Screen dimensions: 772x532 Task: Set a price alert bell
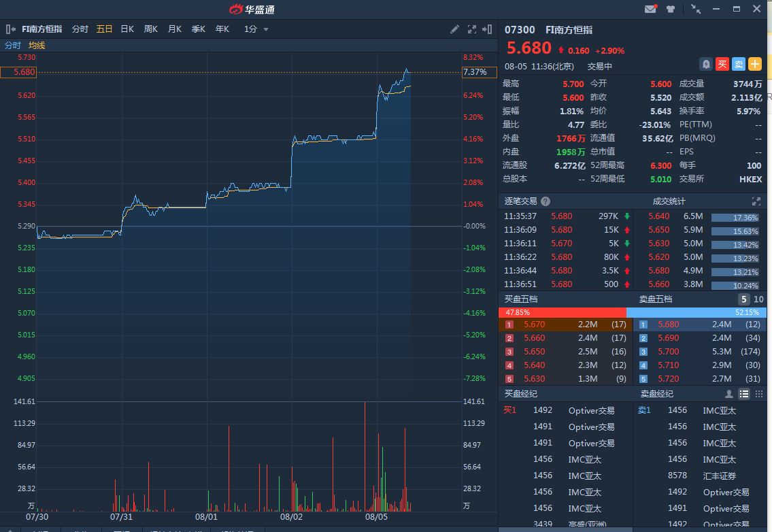706,64
